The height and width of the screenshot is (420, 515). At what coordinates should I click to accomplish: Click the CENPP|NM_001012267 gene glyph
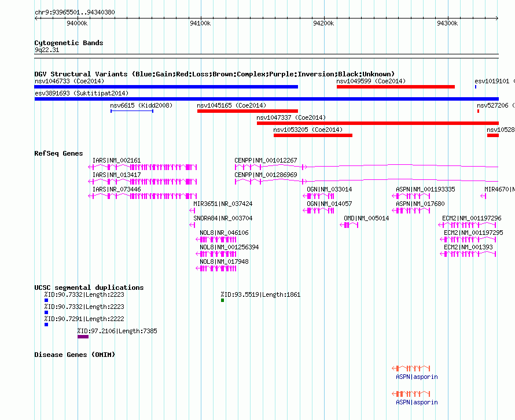[x=366, y=167]
